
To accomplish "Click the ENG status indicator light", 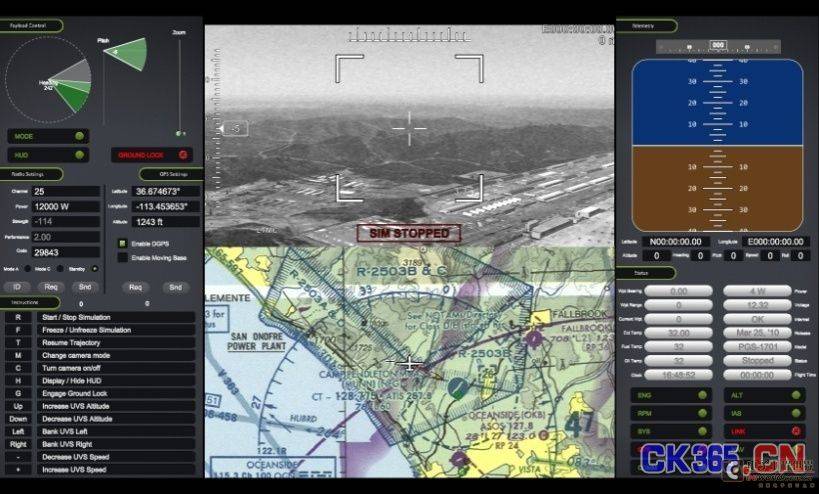I will click(x=703, y=395).
